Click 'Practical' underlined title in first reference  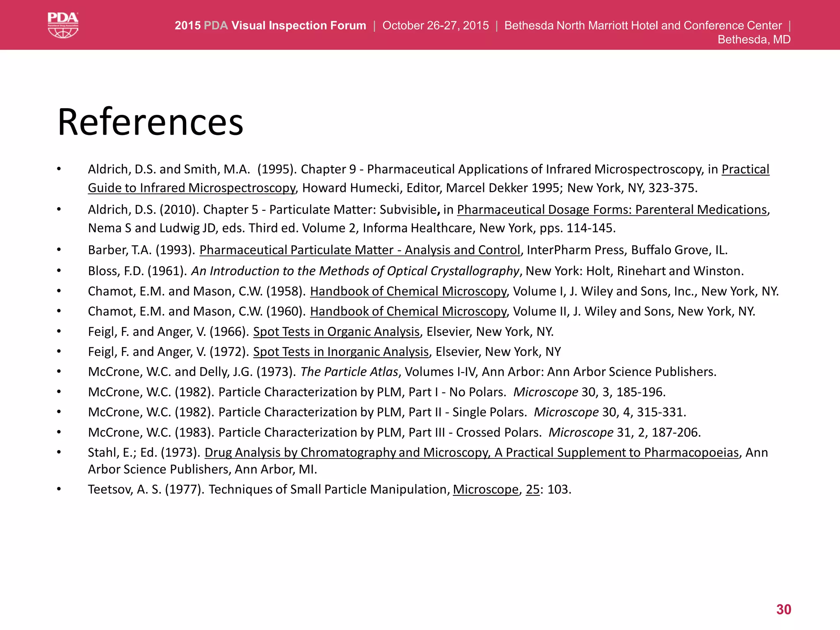click(x=745, y=169)
